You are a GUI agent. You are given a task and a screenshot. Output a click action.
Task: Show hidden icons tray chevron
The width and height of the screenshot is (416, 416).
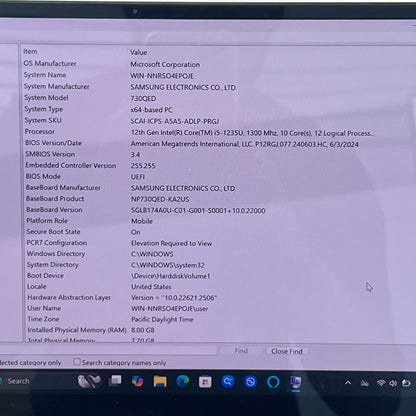[x=348, y=383]
